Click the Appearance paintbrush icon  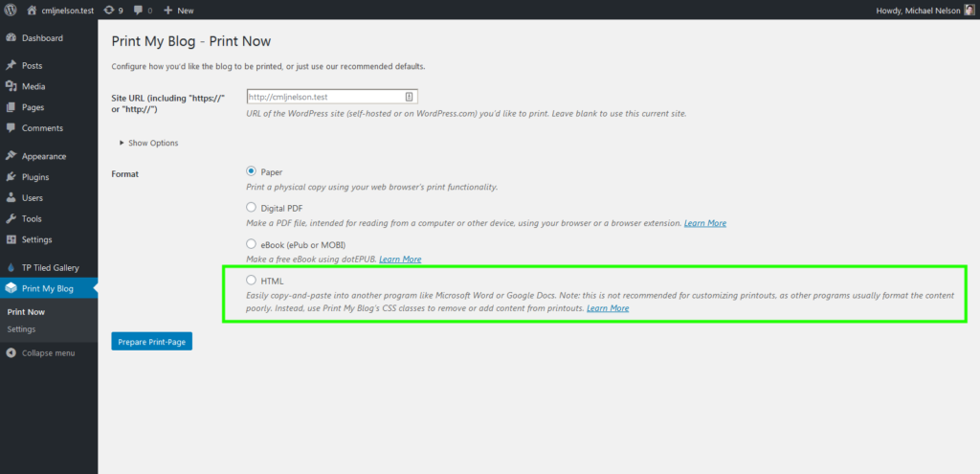11,156
